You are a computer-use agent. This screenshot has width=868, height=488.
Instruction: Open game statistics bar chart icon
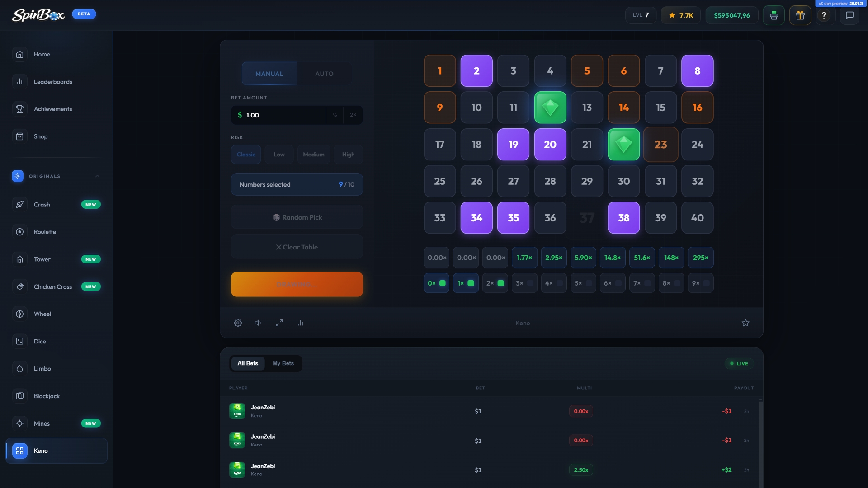coord(301,323)
